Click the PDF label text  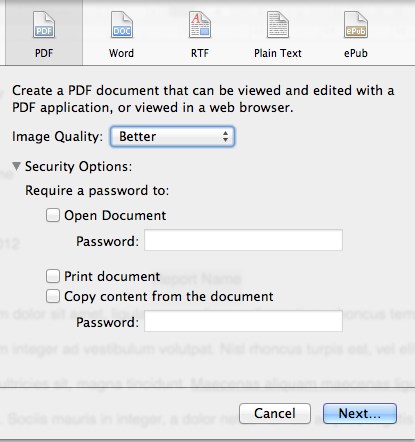tap(44, 53)
